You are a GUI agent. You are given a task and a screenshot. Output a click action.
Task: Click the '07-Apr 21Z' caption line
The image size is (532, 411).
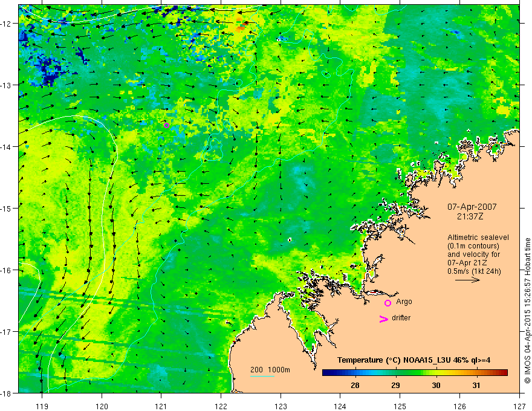pyautogui.click(x=467, y=263)
